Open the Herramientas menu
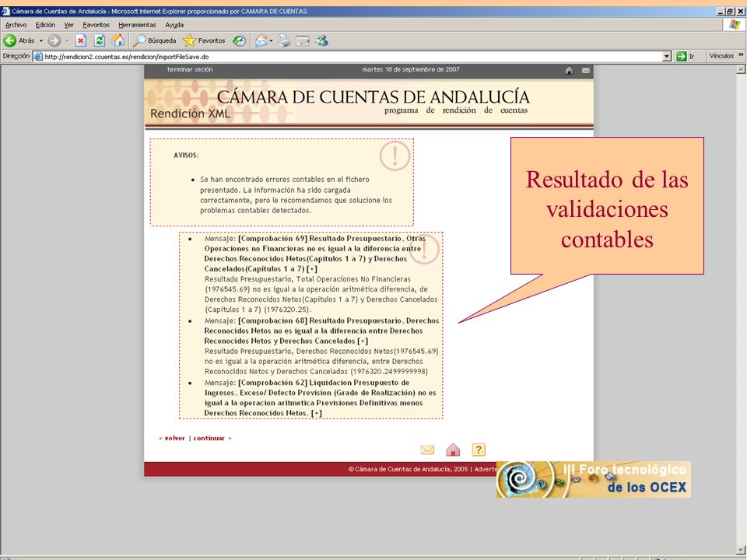This screenshot has width=747, height=560. coord(137,25)
